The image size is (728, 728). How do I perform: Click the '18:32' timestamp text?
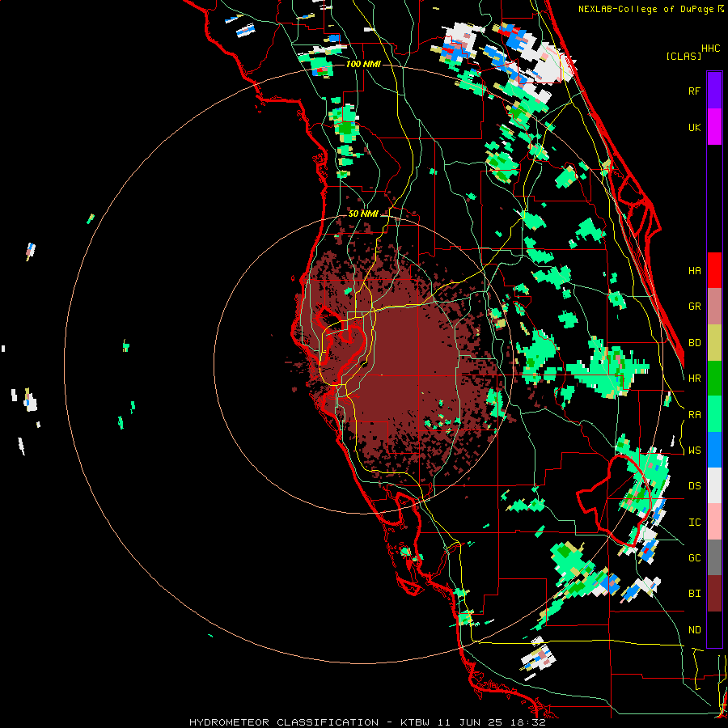[x=528, y=722]
